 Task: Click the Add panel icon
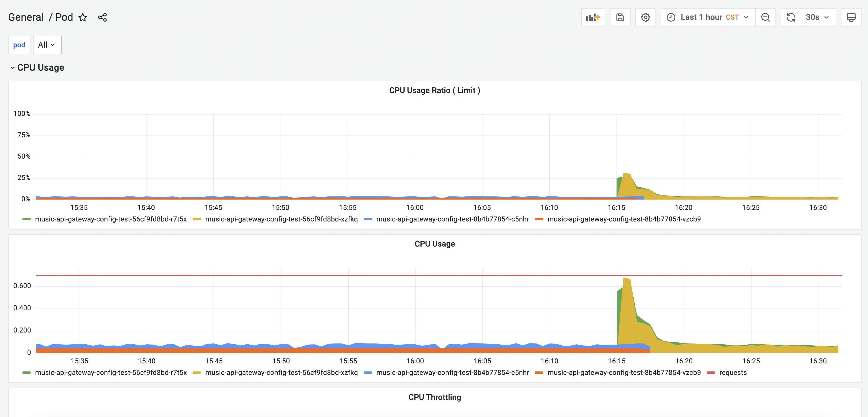tap(593, 17)
